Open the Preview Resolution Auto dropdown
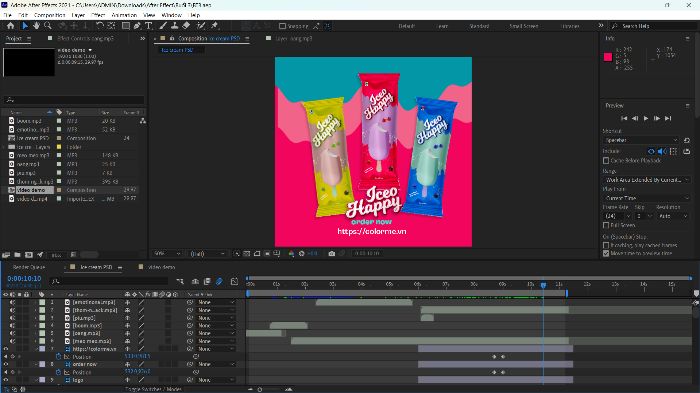This screenshot has width=700, height=393. point(673,216)
